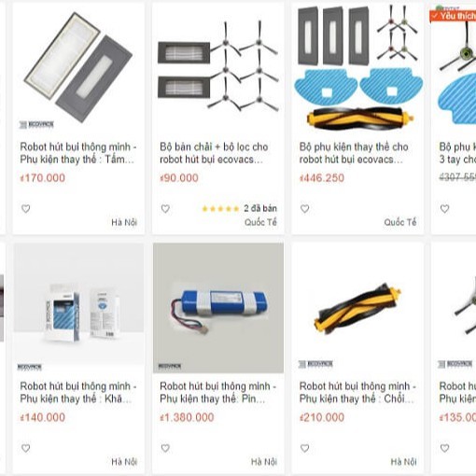Favorite the 170.000 filter product with heart icon

click(26, 209)
